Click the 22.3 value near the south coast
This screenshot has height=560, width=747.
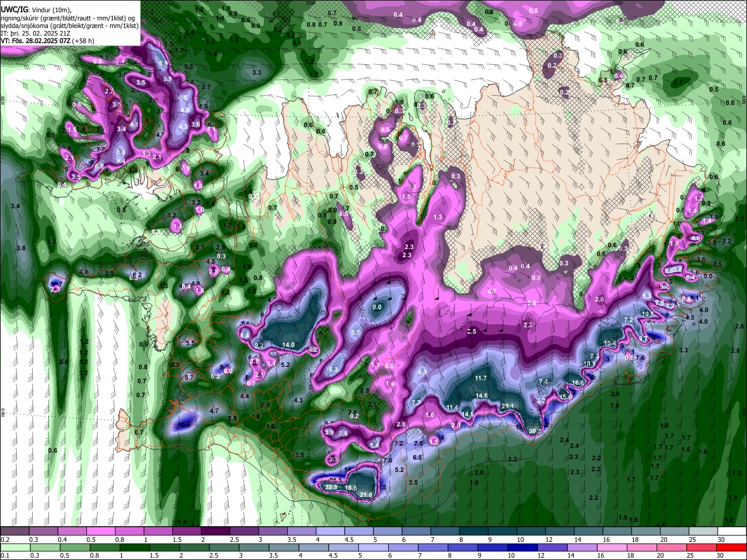pos(331,487)
